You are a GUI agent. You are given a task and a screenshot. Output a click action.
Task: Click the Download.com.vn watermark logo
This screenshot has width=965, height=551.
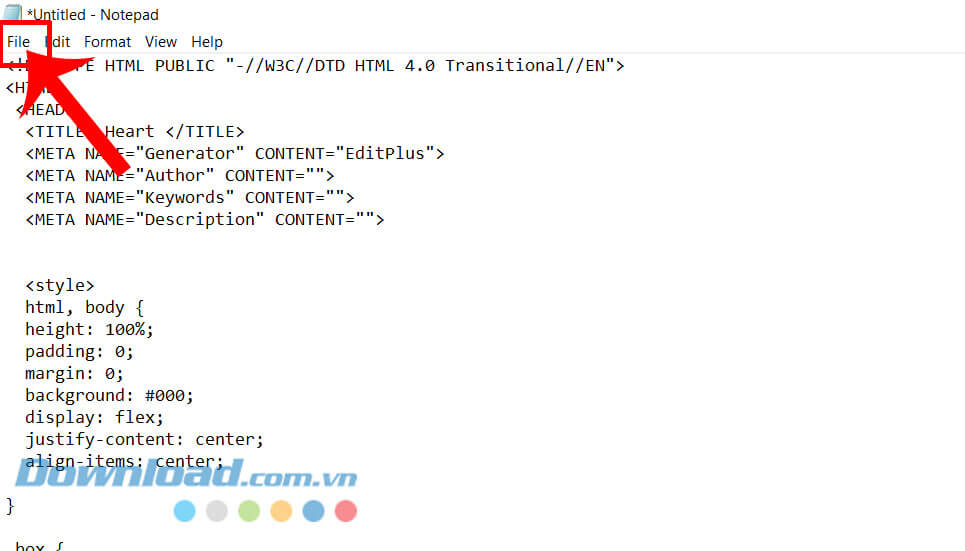pos(187,476)
